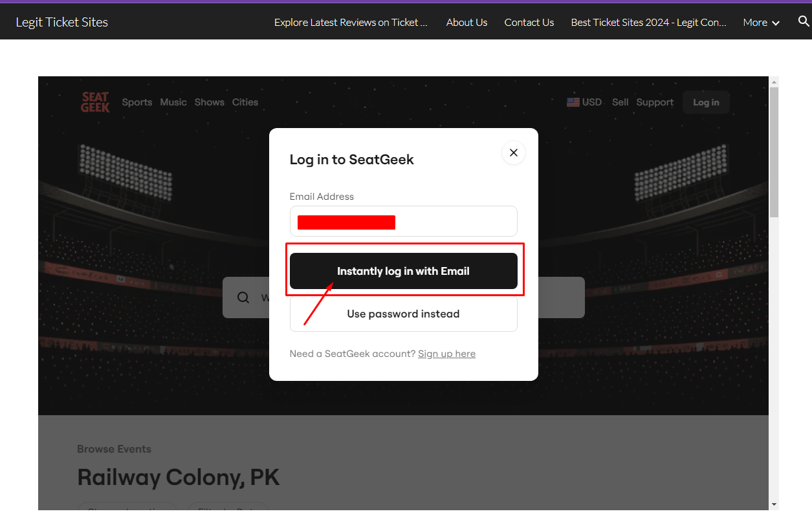This screenshot has width=812, height=518.
Task: Click the scrollbar down arrow
Action: coord(774,504)
